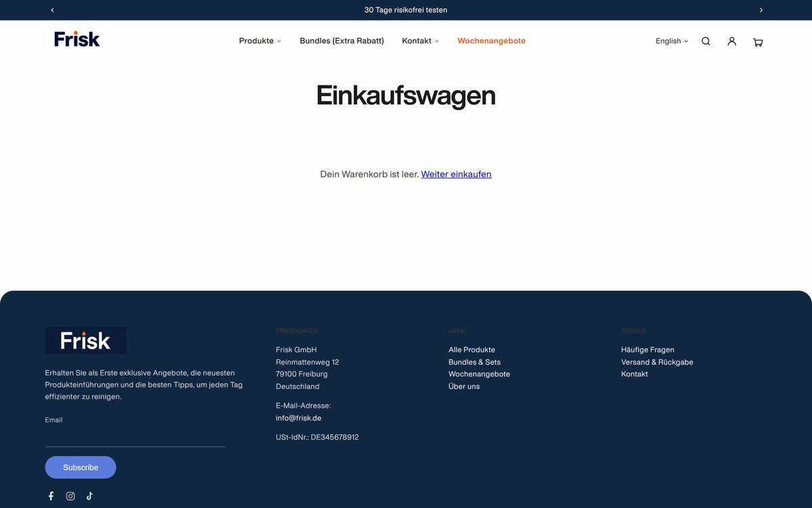Screen dimensions: 812x508
Task: Click the Deutschland address line
Action: pos(298,386)
